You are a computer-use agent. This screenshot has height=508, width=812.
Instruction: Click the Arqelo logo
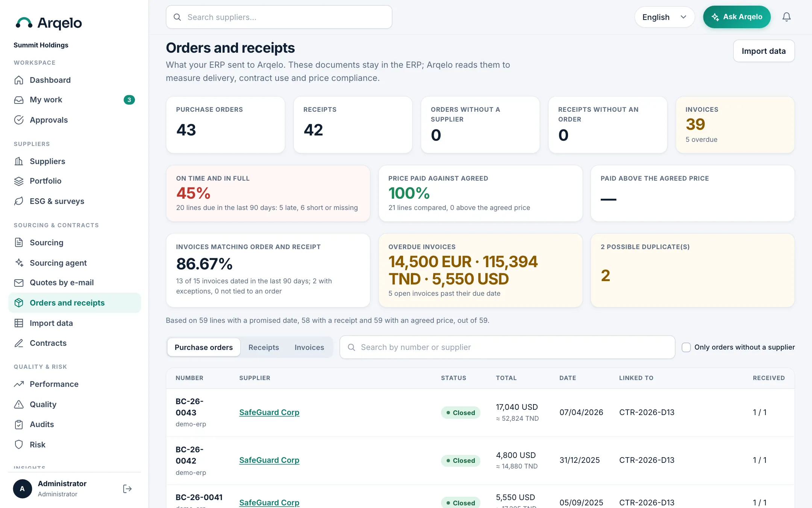coord(48,23)
